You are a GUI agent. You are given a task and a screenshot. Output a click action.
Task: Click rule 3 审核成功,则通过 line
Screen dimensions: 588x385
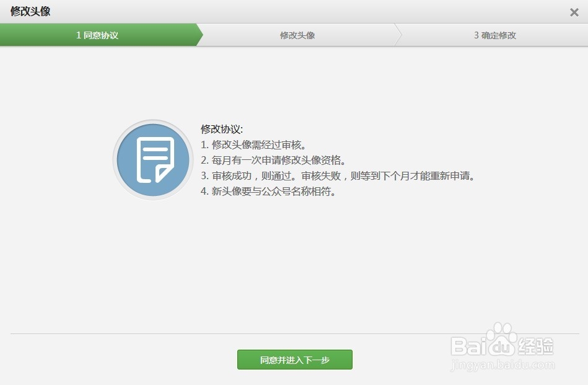click(x=338, y=175)
